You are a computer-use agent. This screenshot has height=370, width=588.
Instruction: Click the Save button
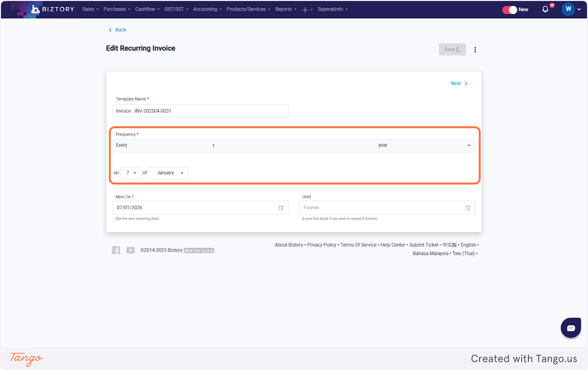[x=452, y=49]
